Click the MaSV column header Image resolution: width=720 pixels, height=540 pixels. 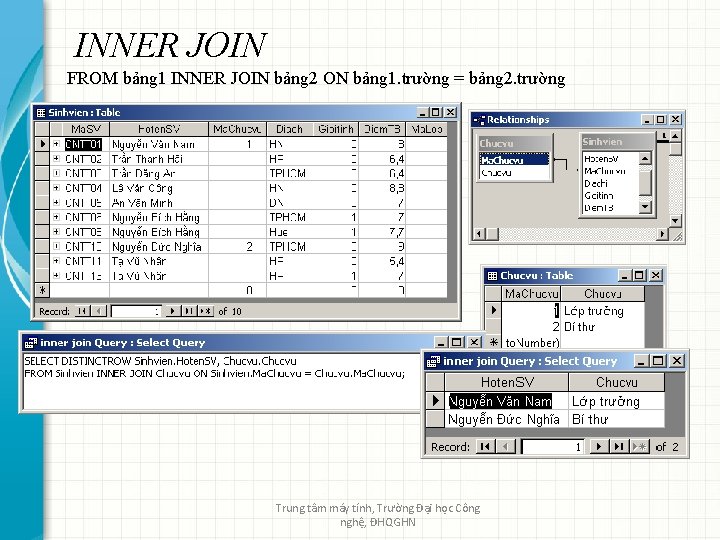86,129
